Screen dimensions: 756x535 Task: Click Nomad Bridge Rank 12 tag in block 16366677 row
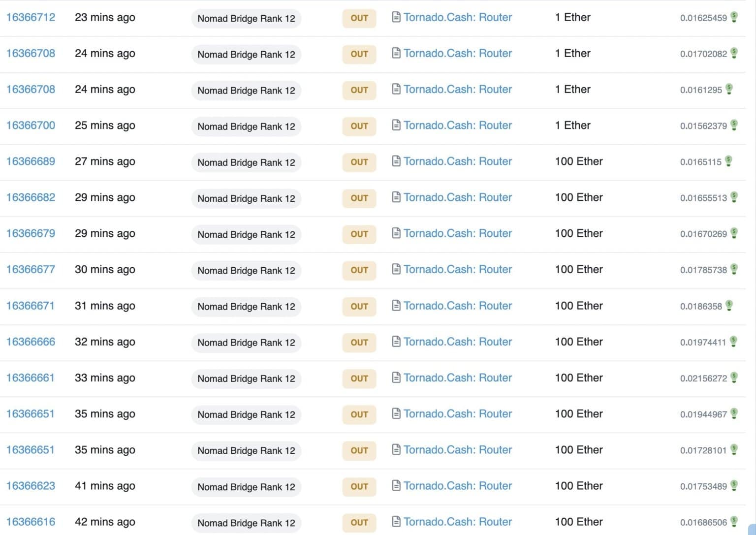246,270
